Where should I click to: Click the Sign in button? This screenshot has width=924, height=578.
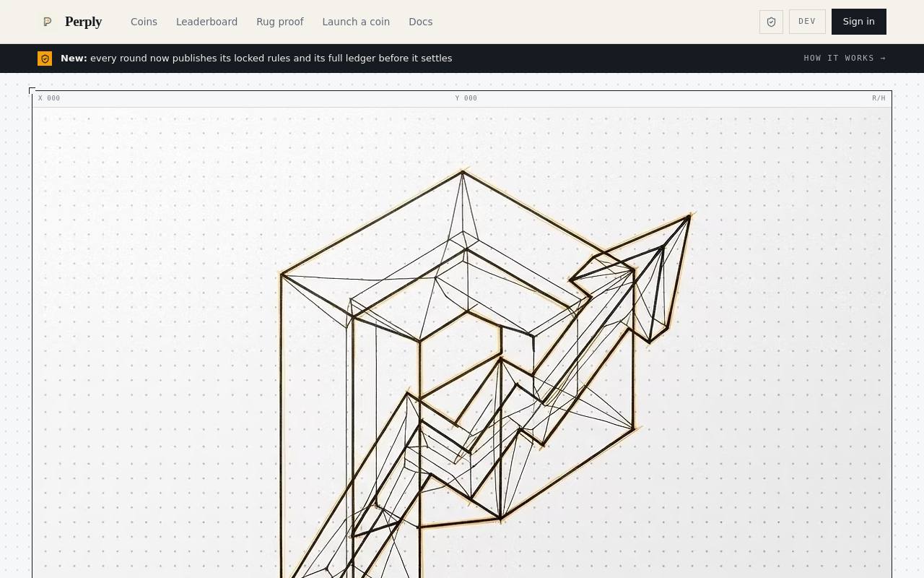click(859, 22)
